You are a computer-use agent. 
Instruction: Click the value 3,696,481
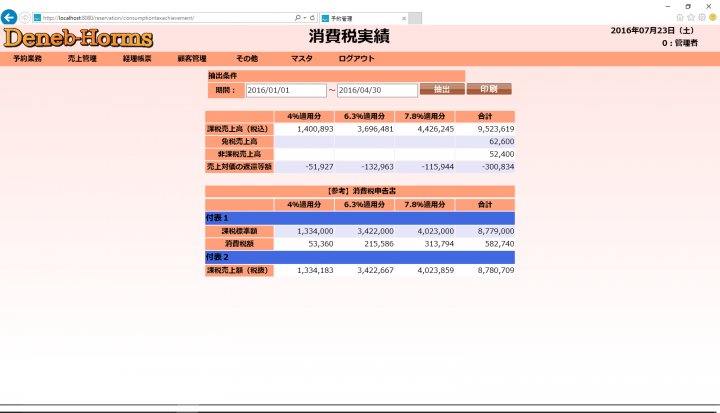click(x=375, y=129)
